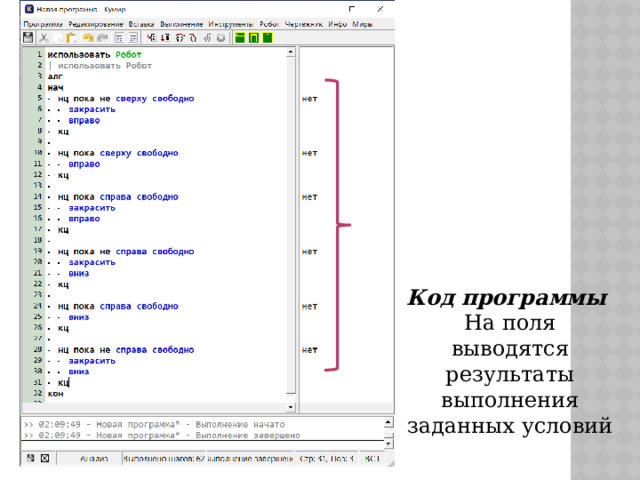Open the Выполнение menu
640x480 pixels.
181,24
